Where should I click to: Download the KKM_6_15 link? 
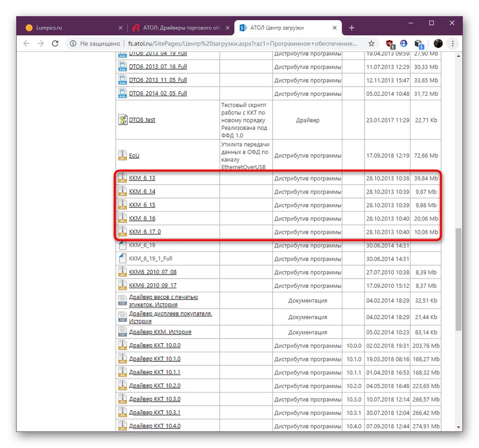coord(142,205)
